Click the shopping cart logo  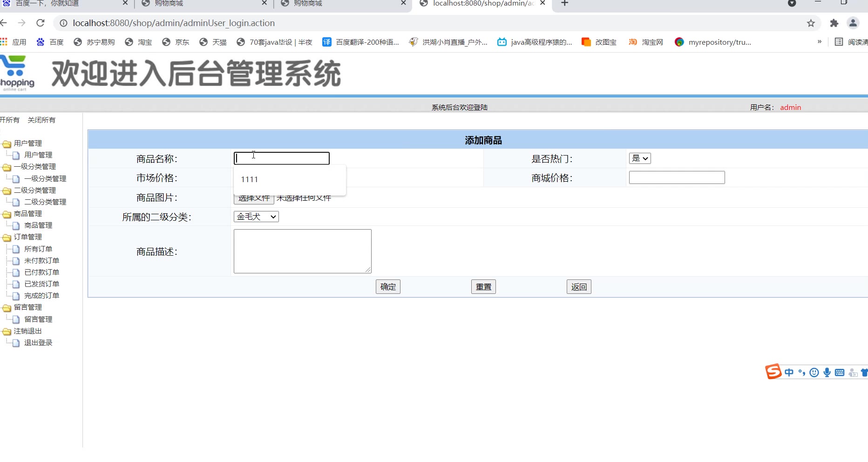(x=17, y=73)
